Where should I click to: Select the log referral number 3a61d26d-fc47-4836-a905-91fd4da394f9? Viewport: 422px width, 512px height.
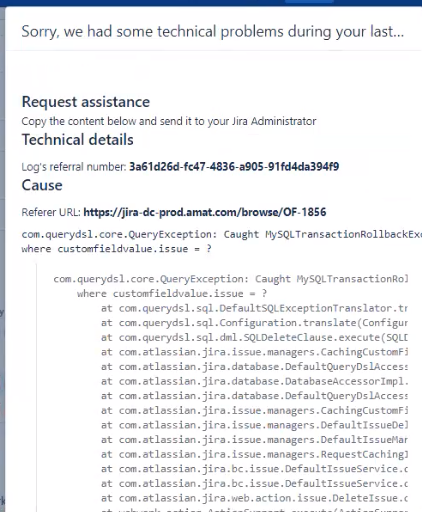[x=234, y=166]
